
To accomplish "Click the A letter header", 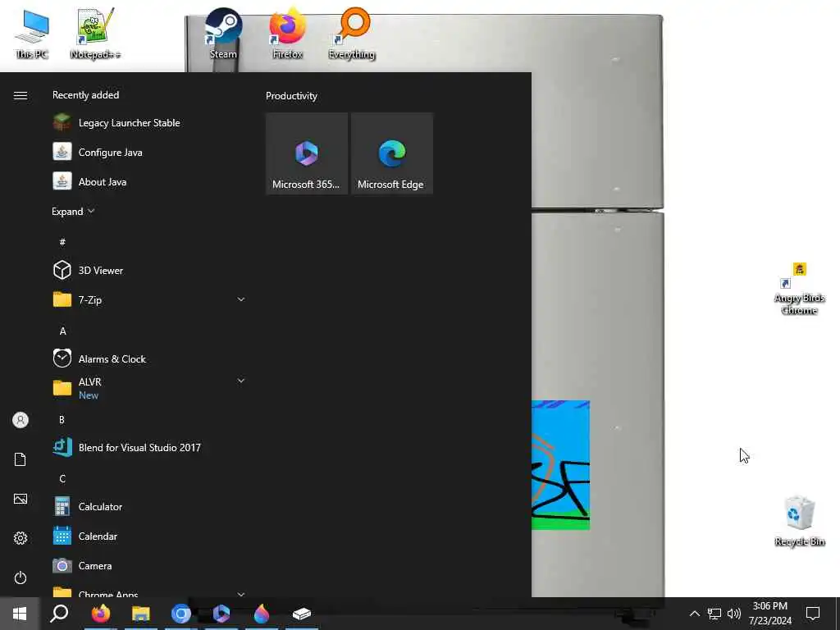I will 62,331.
